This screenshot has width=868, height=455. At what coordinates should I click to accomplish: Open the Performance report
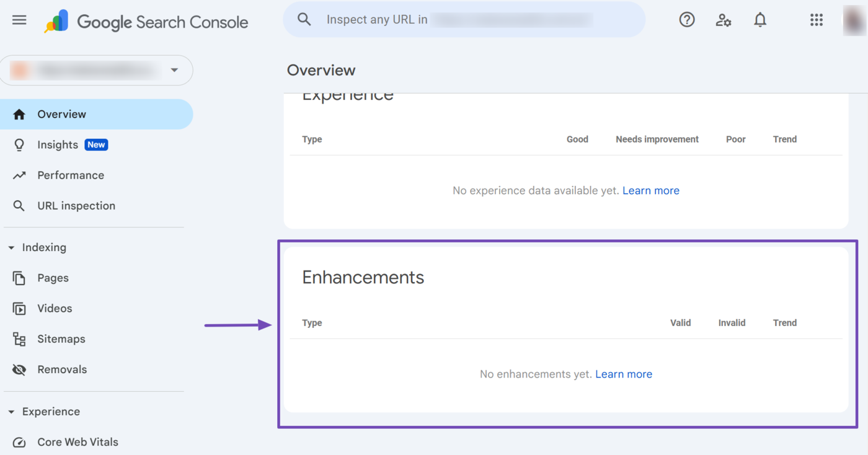tap(70, 175)
